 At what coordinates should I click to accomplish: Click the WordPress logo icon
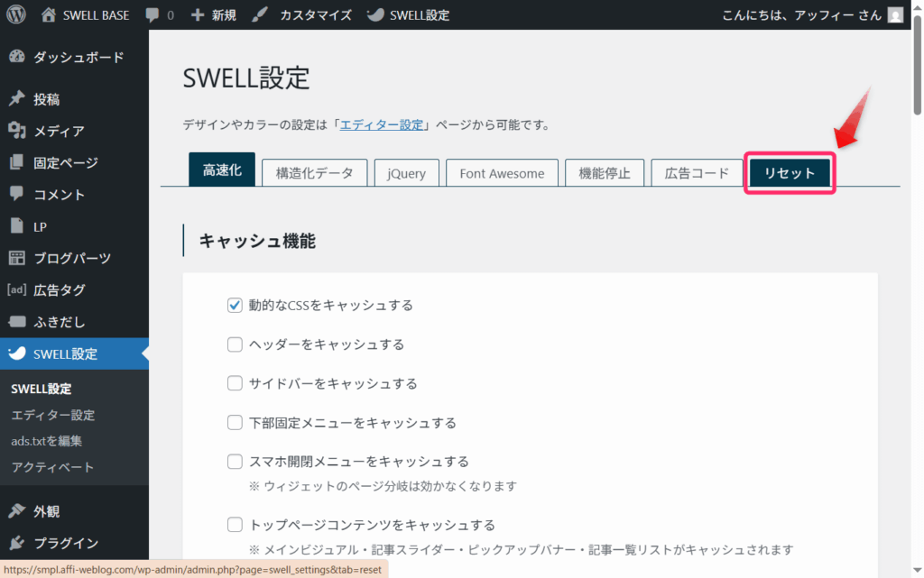(16, 14)
